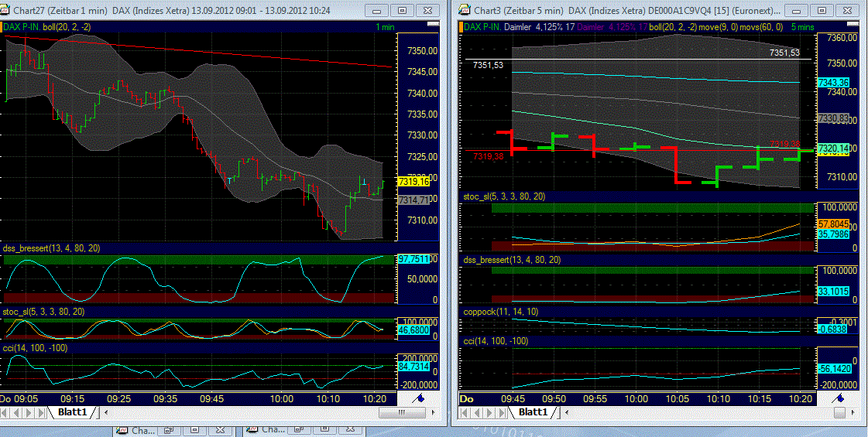
Task: Click scroll-left arrow of Chart3 horizontal scrollbar
Action: tap(566, 413)
